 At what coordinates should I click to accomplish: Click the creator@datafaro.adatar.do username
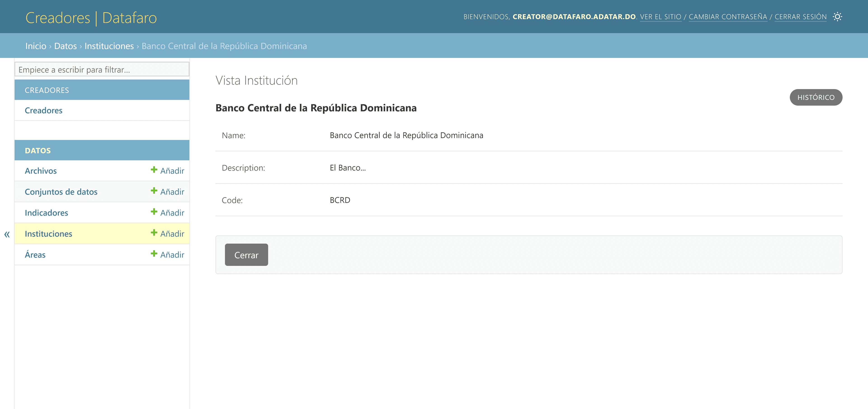tap(574, 17)
